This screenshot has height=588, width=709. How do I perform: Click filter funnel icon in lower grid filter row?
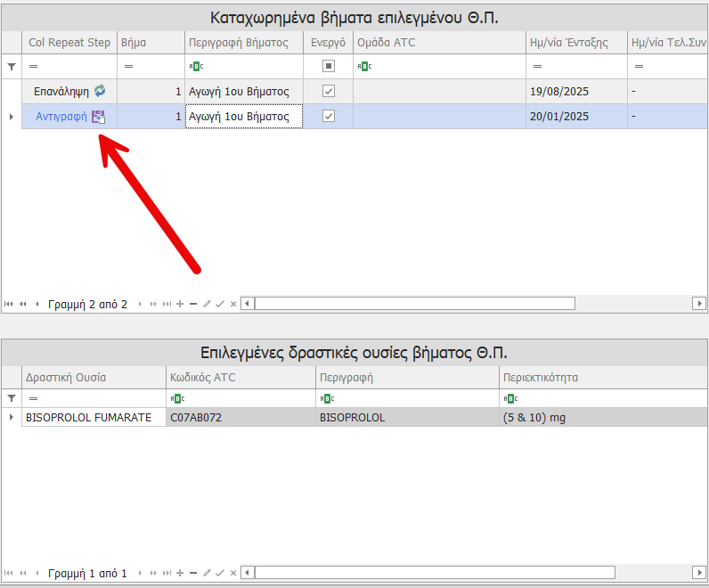(12, 398)
